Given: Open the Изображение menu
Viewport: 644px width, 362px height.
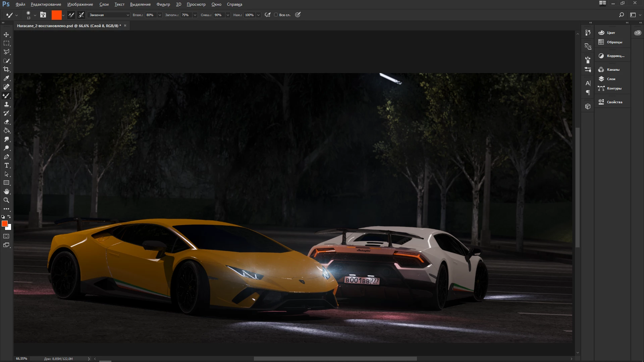Looking at the screenshot, I should [80, 4].
